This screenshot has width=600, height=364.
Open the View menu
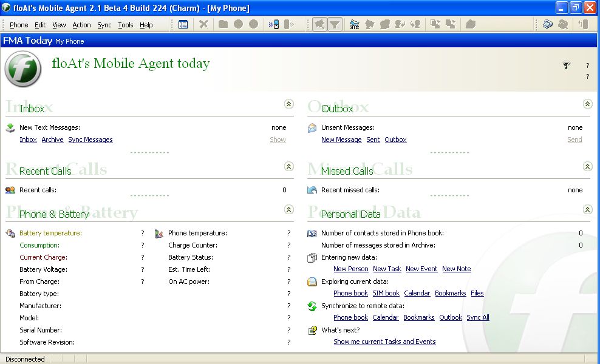[x=59, y=25]
